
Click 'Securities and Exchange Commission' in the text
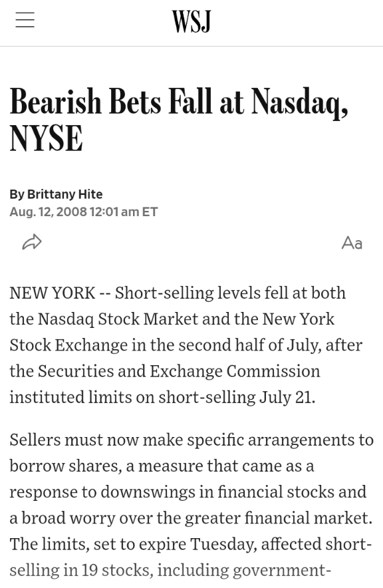[x=179, y=371]
